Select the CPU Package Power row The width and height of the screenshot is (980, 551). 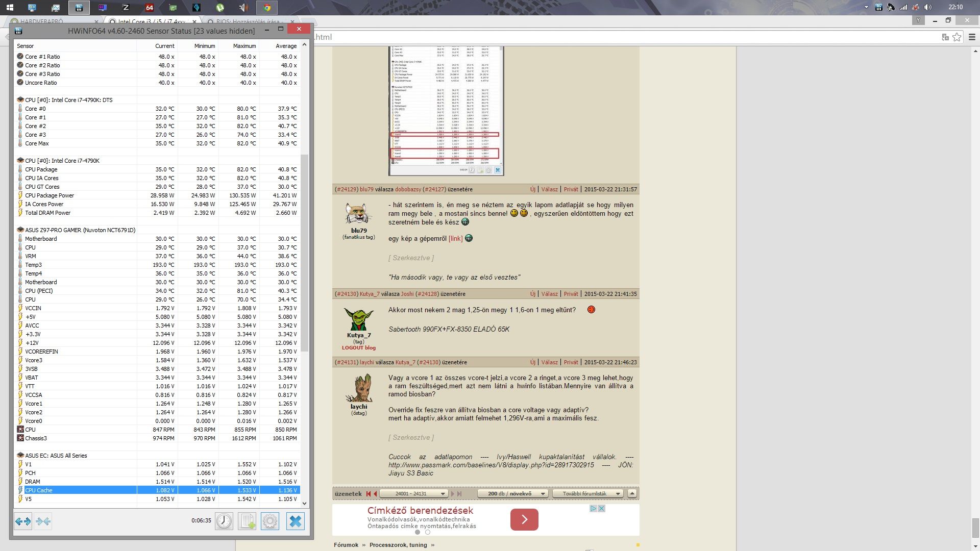157,195
